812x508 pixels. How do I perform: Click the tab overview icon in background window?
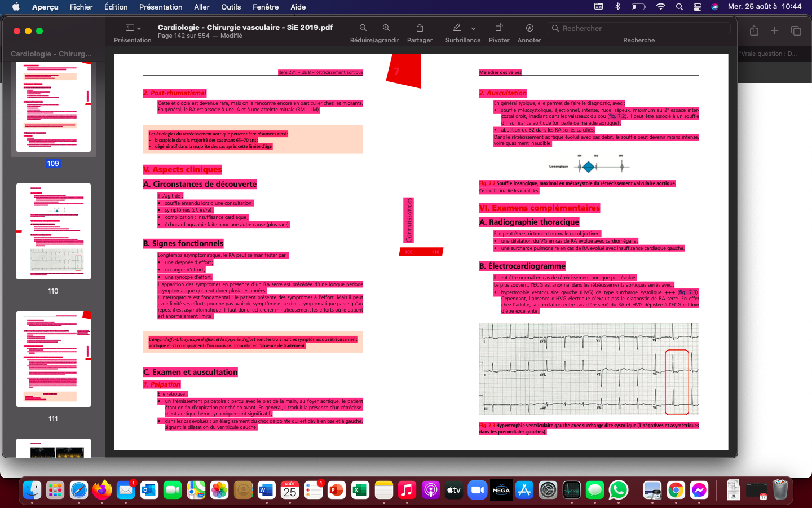pos(796,30)
